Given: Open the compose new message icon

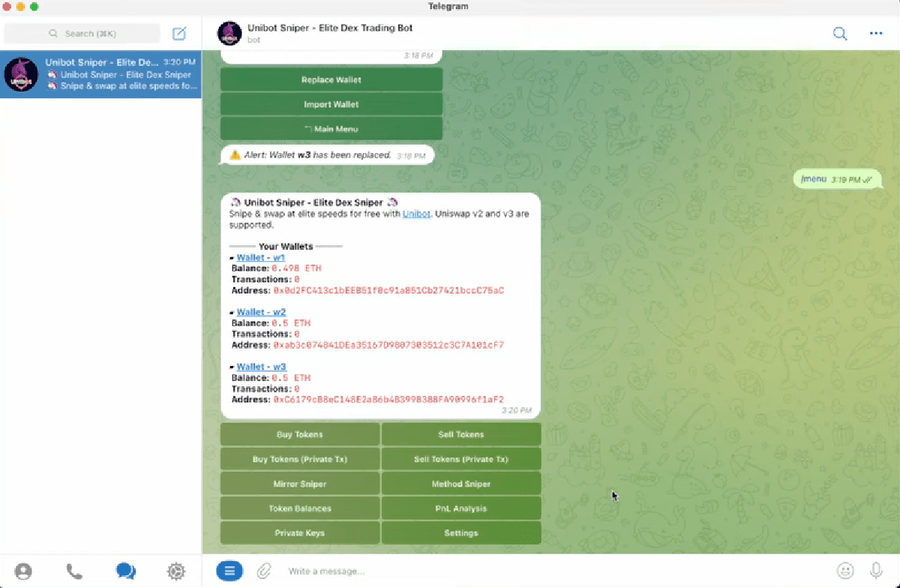Looking at the screenshot, I should point(179,33).
